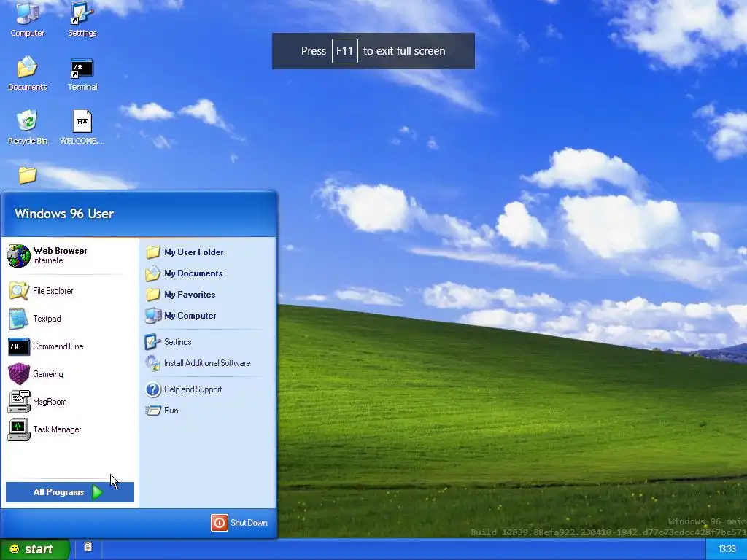This screenshot has width=747, height=560.
Task: Open My Favorites folder
Action: click(207, 295)
